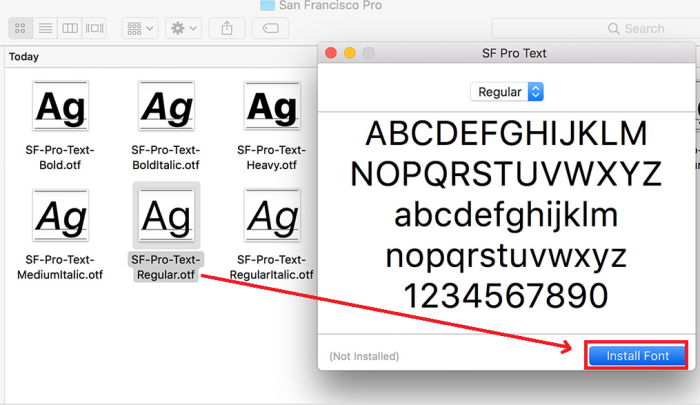Click the Install Font button
The width and height of the screenshot is (700, 405).
(x=637, y=356)
